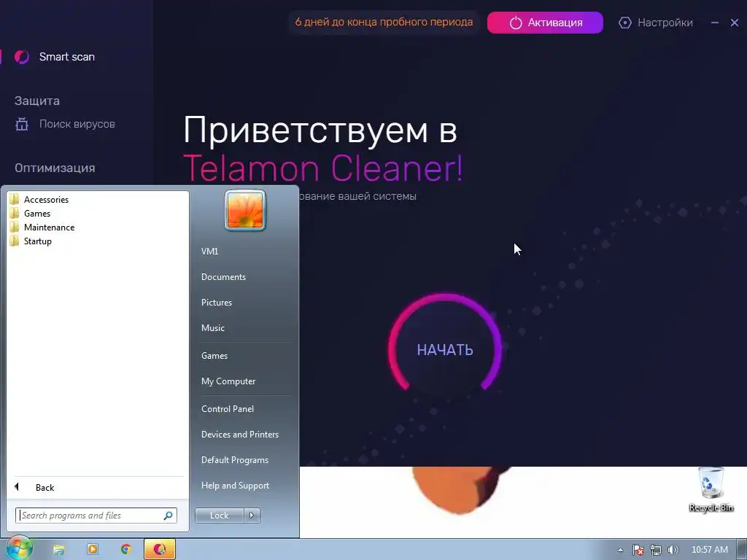Click the Show desktop strip after the clock
The height and width of the screenshot is (560, 747).
[741, 550]
